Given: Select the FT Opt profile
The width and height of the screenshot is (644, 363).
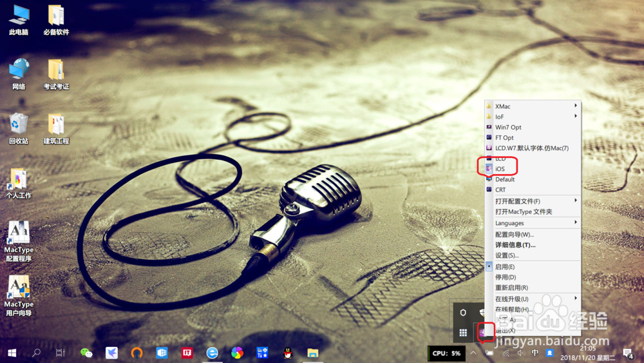Looking at the screenshot, I should click(533, 138).
